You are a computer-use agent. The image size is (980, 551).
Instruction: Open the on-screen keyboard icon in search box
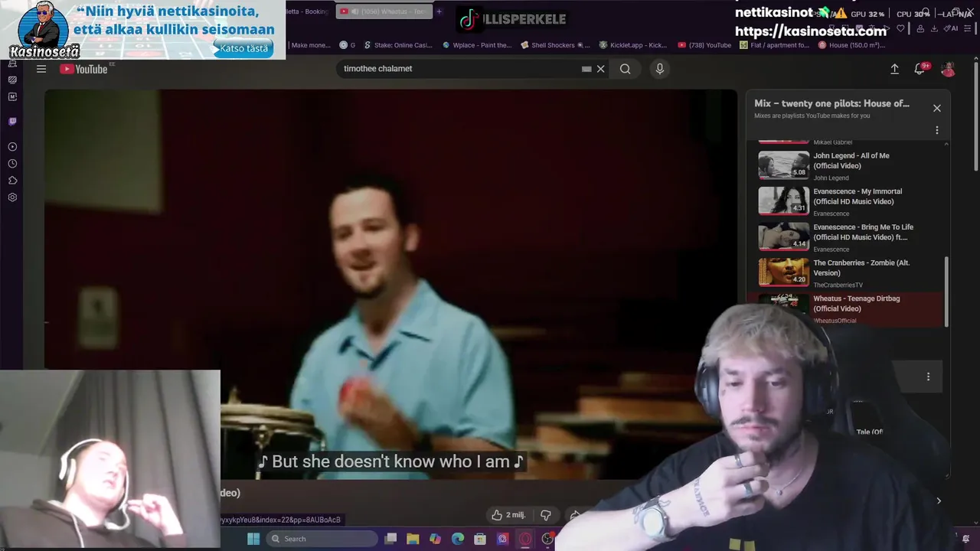tap(586, 69)
